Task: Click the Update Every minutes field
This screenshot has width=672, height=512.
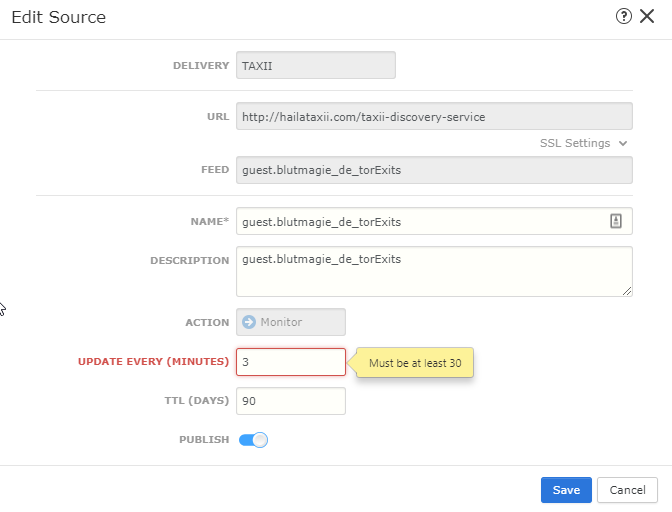Action: pos(291,362)
